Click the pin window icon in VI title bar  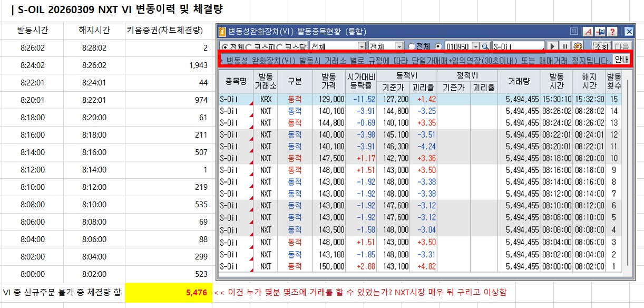point(600,32)
